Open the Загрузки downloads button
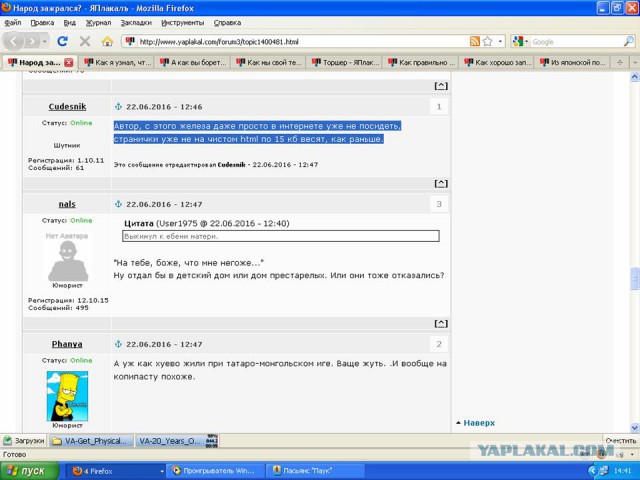Screen dimensions: 640x480 pyautogui.click(x=24, y=441)
